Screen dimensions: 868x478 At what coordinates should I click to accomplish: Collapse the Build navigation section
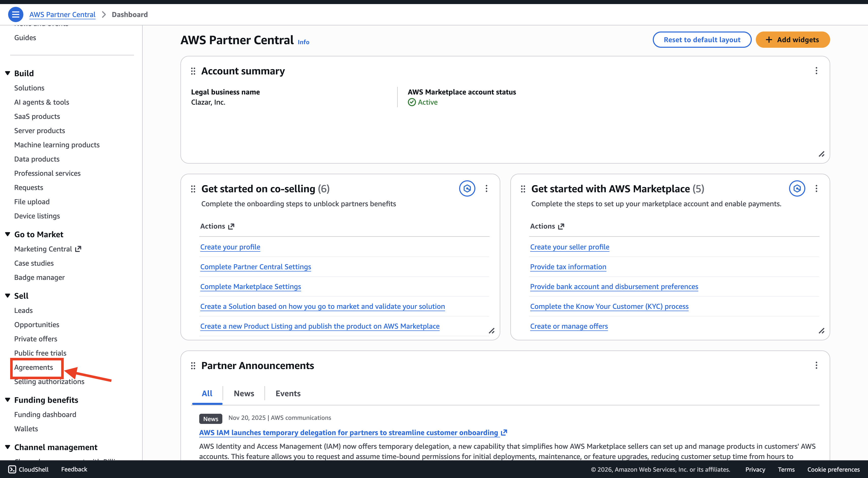7,73
